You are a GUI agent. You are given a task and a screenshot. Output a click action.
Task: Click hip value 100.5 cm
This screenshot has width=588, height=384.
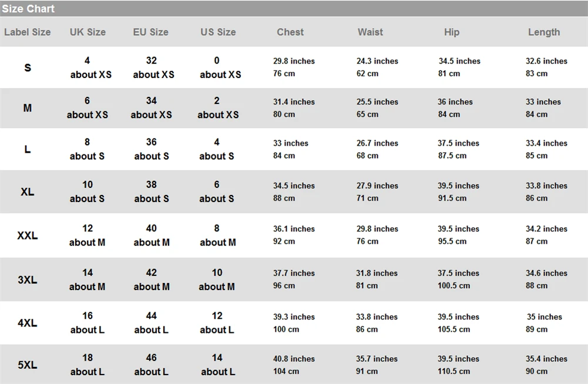coord(453,286)
